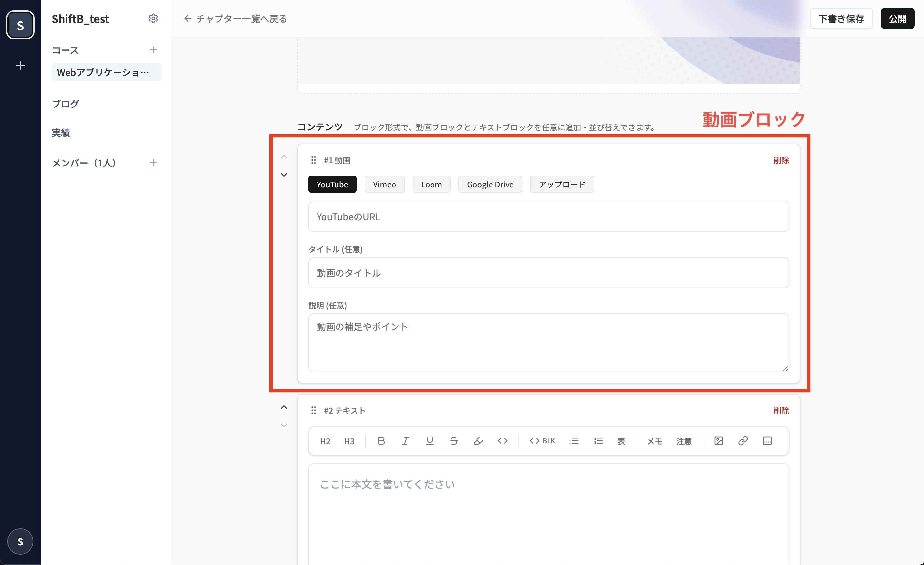Select Vimeo as video source
924x565 pixels.
coord(384,184)
